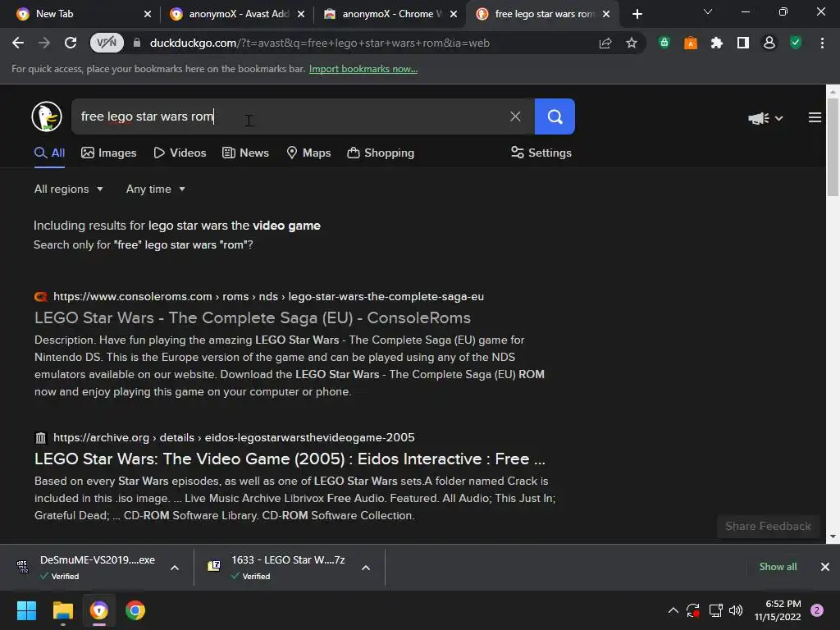The height and width of the screenshot is (630, 840).
Task: Share this page via the share icon
Action: pos(605,43)
